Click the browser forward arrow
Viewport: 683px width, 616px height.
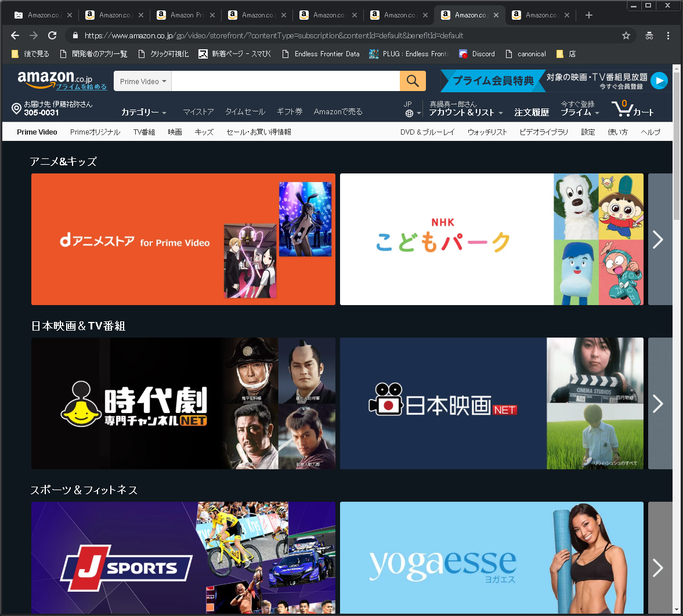tap(34, 35)
